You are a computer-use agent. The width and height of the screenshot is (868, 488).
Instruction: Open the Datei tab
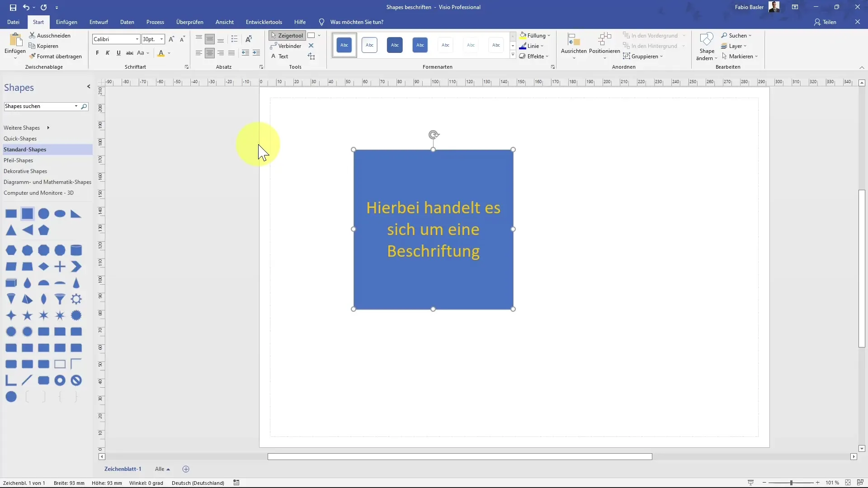coord(13,22)
